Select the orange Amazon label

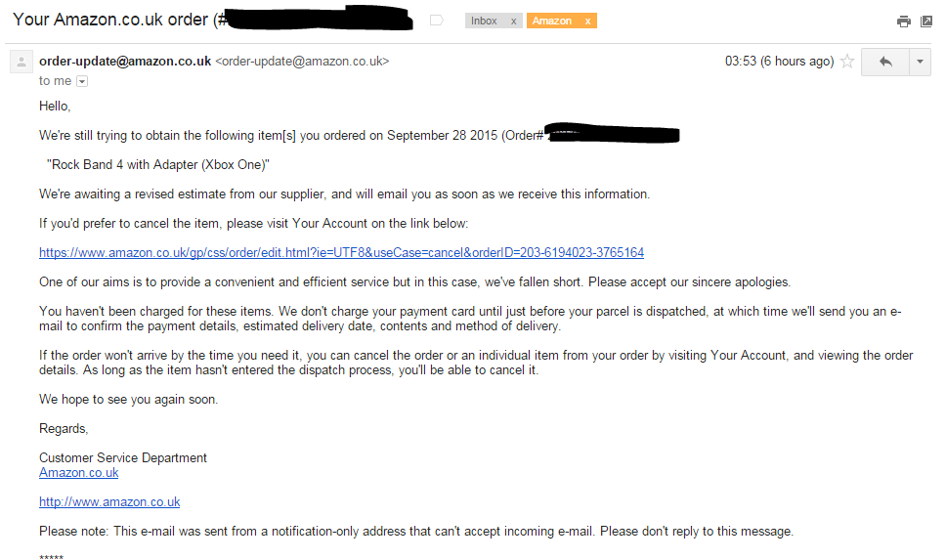tap(552, 22)
